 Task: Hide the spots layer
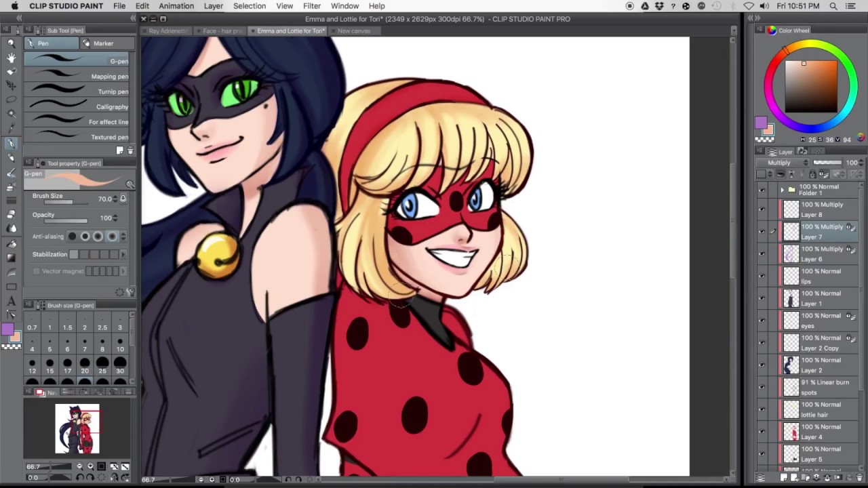(x=762, y=388)
